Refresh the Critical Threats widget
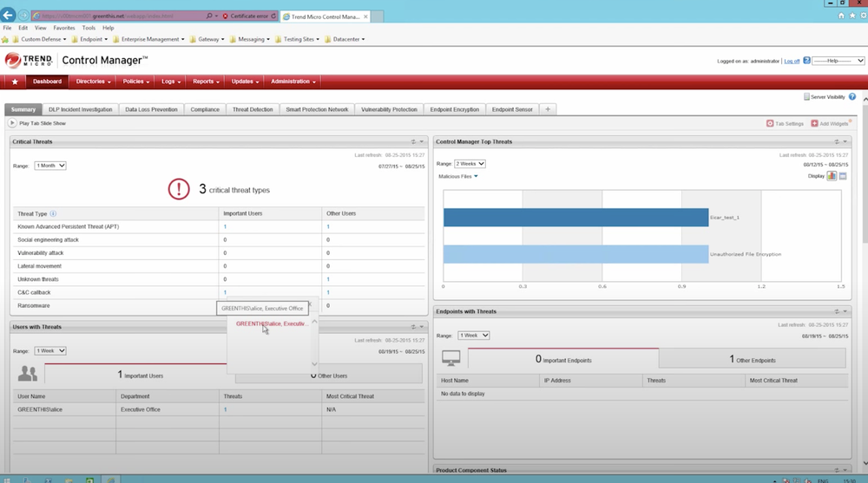The height and width of the screenshot is (483, 868). [x=413, y=141]
